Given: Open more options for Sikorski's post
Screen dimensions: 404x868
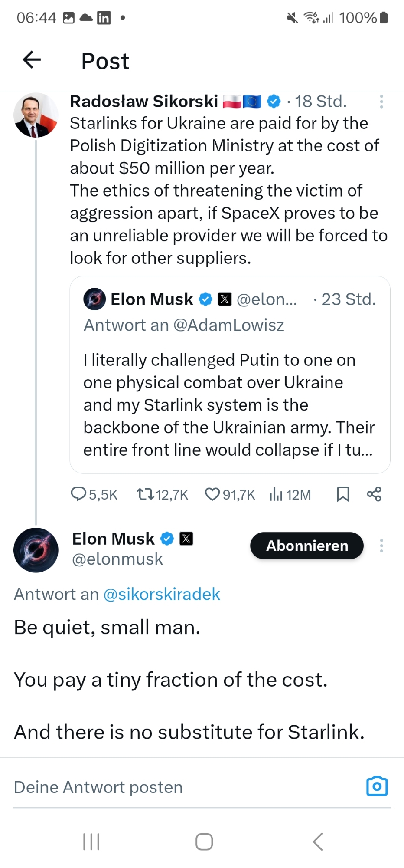Looking at the screenshot, I should pos(381,102).
